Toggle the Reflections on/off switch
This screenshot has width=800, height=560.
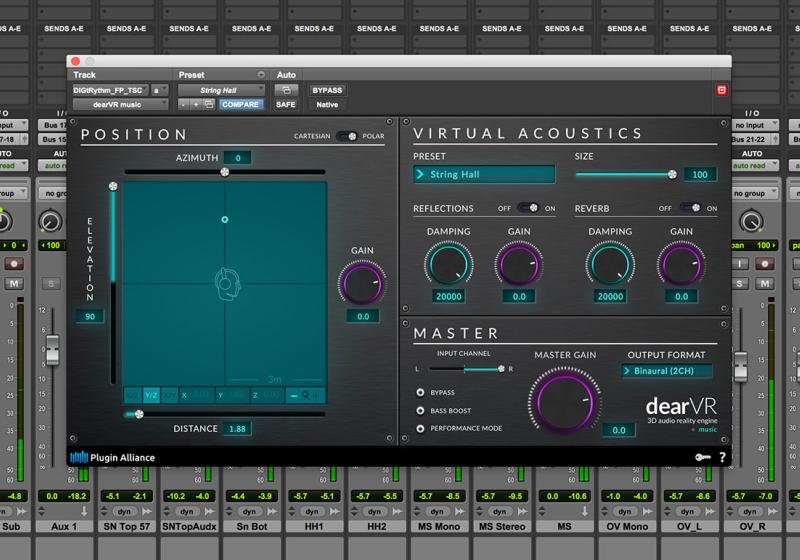pyautogui.click(x=526, y=208)
